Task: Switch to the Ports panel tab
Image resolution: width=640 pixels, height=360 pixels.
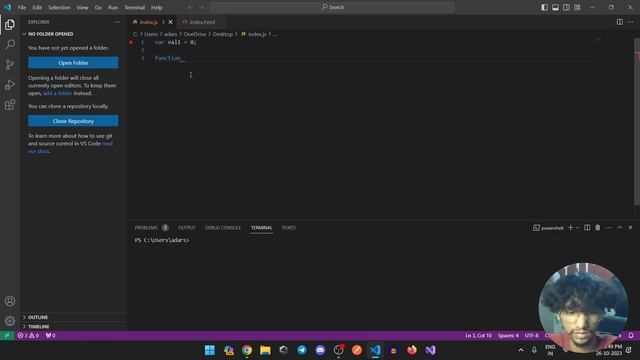Action: coord(289,228)
